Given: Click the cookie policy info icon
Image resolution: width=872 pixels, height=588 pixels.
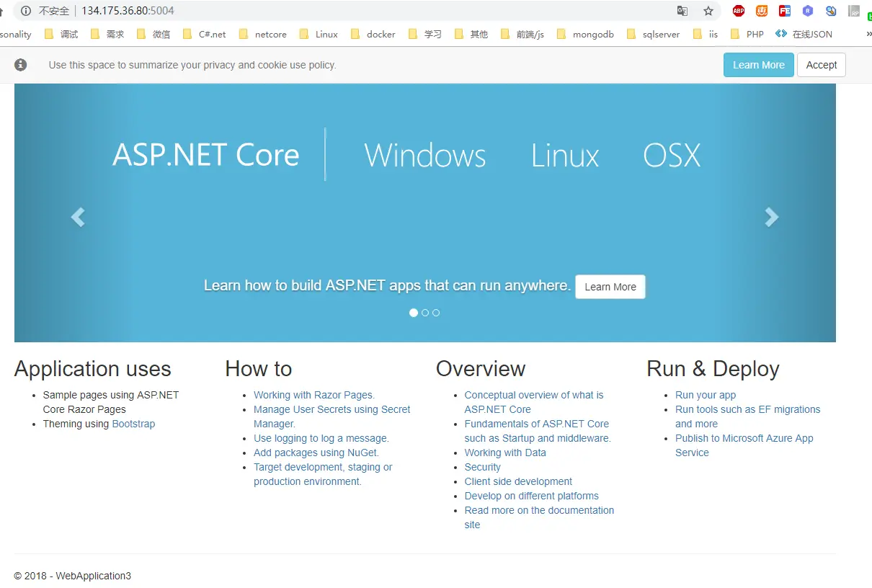Looking at the screenshot, I should pyautogui.click(x=21, y=65).
